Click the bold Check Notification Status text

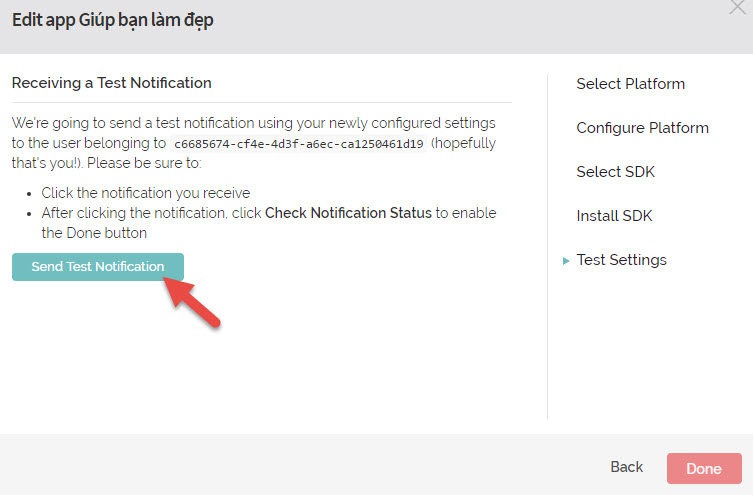[x=348, y=213]
